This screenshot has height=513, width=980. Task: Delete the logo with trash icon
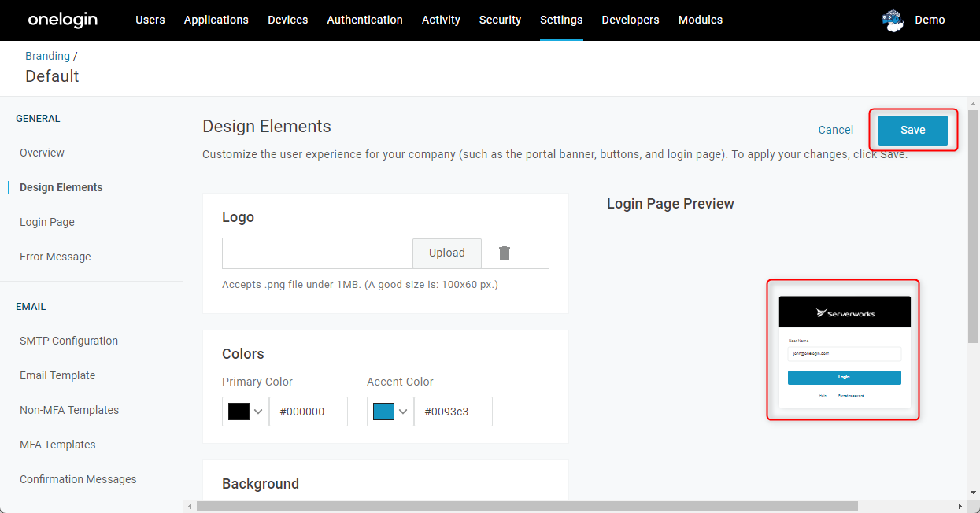505,253
